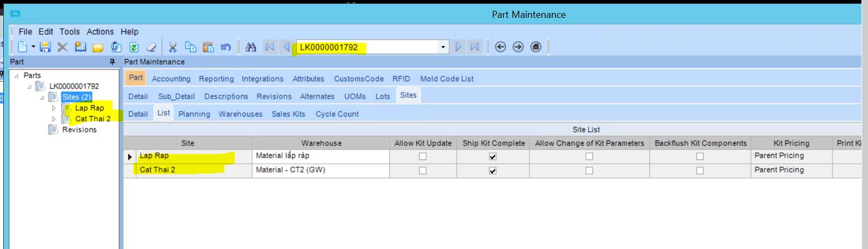The width and height of the screenshot is (868, 249).
Task: Click the Clear eraser icon
Action: (x=152, y=47)
